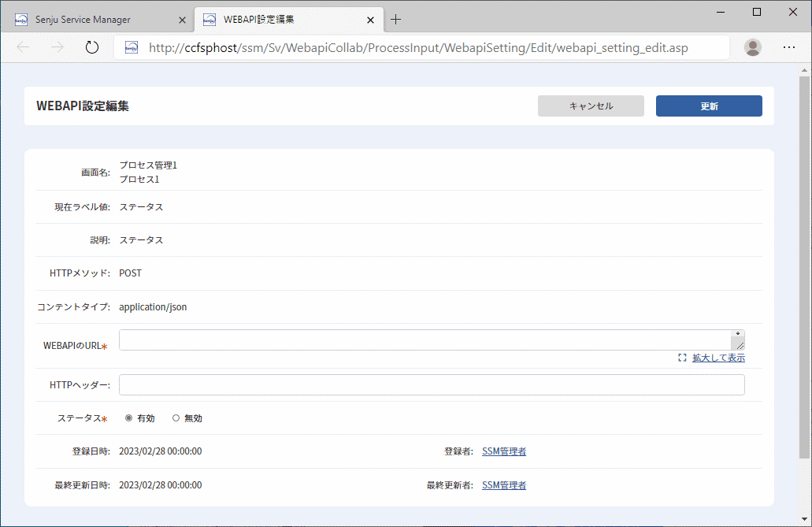Click the 更新 button
This screenshot has height=527, width=812.
(x=709, y=106)
